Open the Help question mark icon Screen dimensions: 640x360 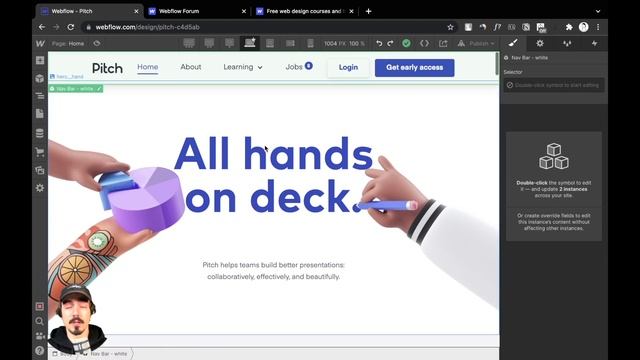point(40,351)
